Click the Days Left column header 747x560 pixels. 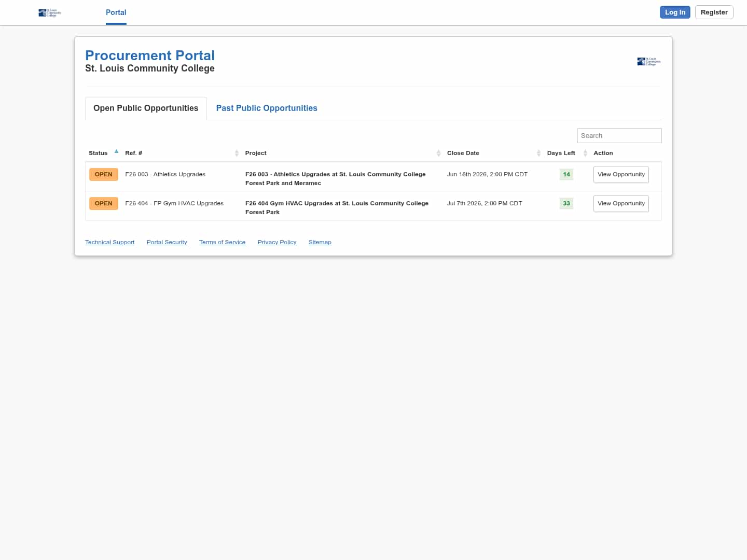(561, 153)
